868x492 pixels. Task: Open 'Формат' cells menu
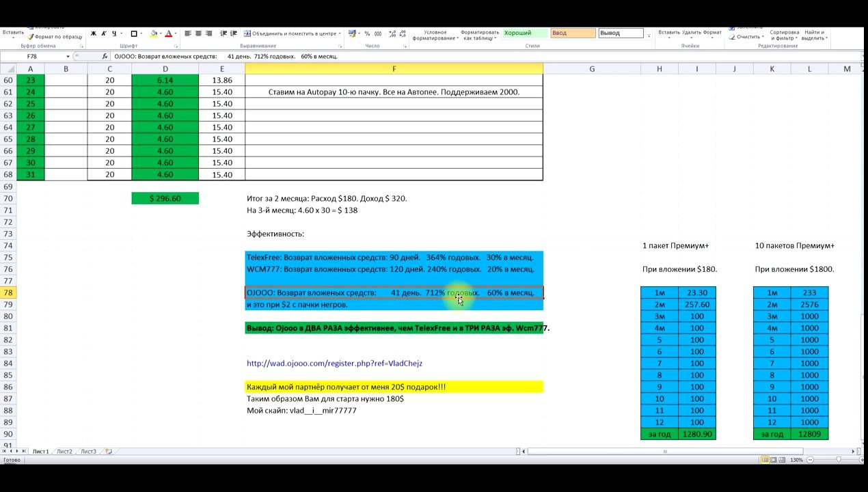712,34
